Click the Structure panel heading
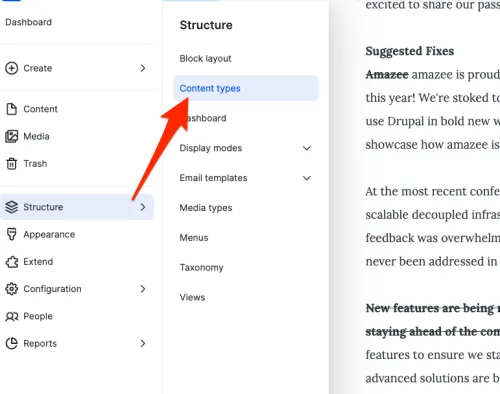This screenshot has width=500, height=394. point(206,25)
